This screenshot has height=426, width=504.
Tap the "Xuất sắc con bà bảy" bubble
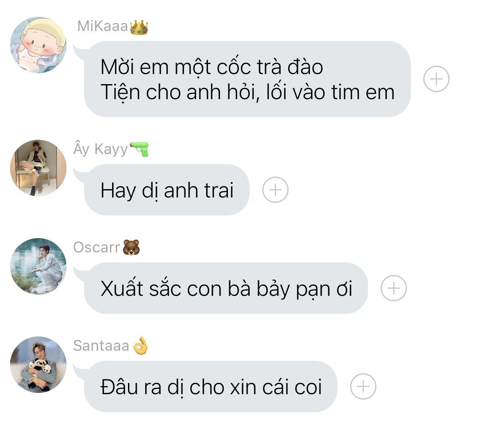click(x=226, y=288)
